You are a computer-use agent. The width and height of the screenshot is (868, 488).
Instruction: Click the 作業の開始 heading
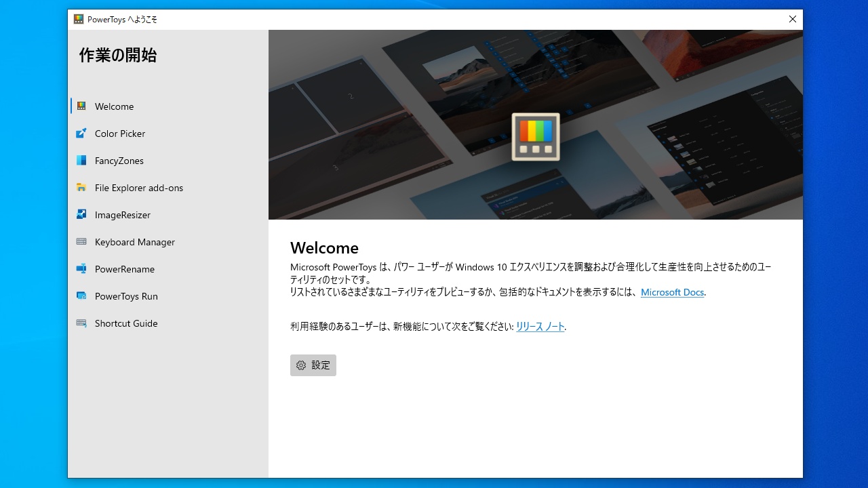tap(118, 56)
